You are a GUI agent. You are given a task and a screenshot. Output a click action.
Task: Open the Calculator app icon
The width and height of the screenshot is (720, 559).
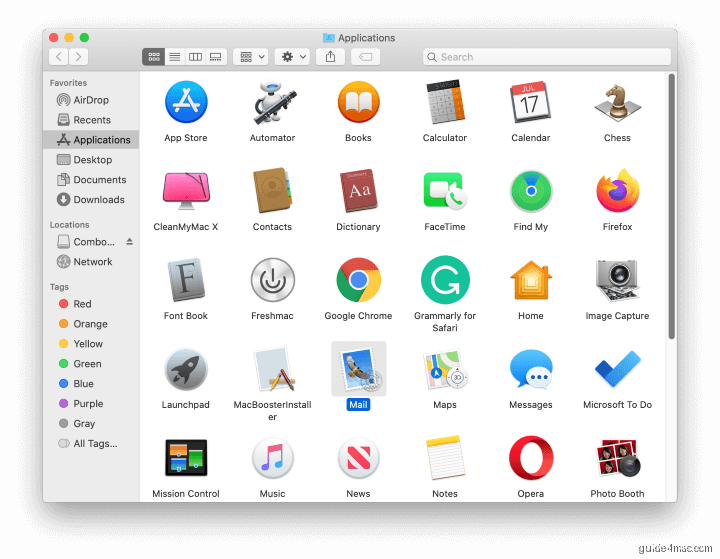(x=444, y=102)
